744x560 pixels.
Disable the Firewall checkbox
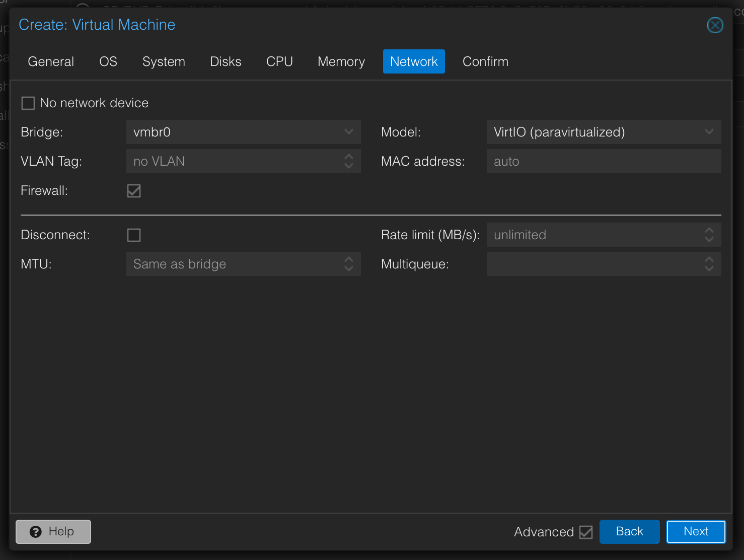[133, 190]
